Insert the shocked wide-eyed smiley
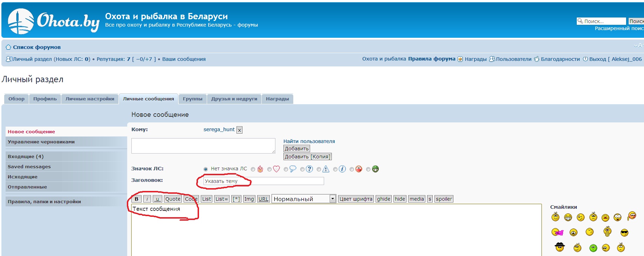Screen dimensions: 644x256 [617, 218]
